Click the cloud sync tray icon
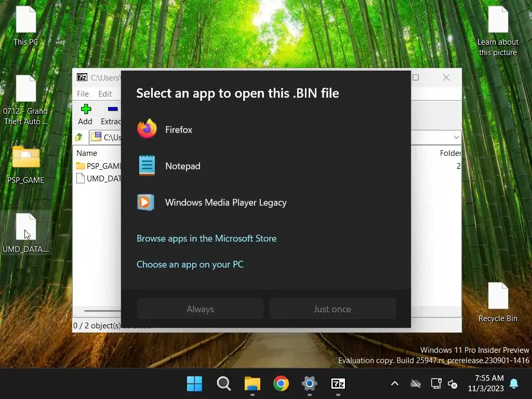Screen dimensions: 532x399 coord(416,384)
